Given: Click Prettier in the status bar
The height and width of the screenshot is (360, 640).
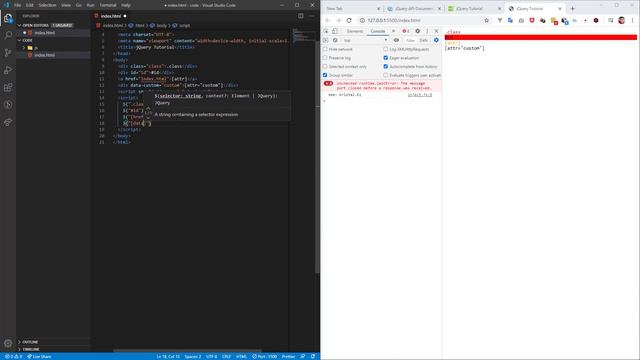Looking at the screenshot, I should pos(288,357).
